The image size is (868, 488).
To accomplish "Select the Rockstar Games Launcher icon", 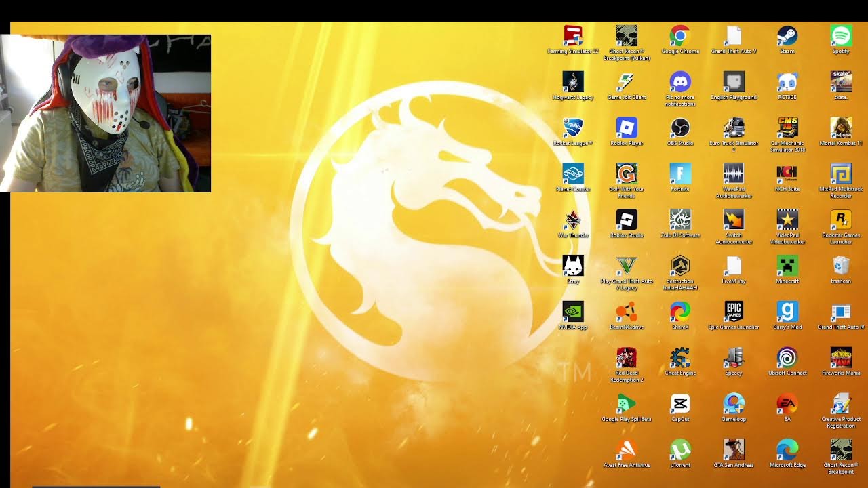I will [x=841, y=220].
